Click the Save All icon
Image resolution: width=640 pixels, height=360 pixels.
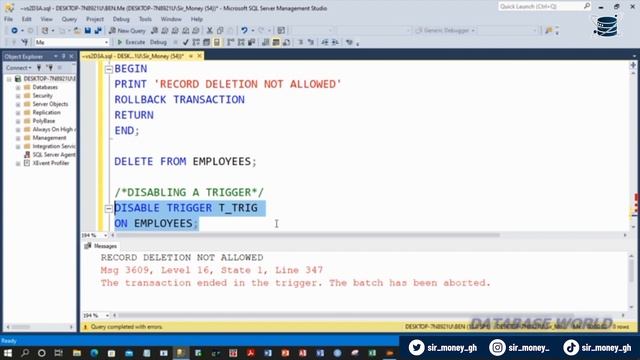[98, 31]
